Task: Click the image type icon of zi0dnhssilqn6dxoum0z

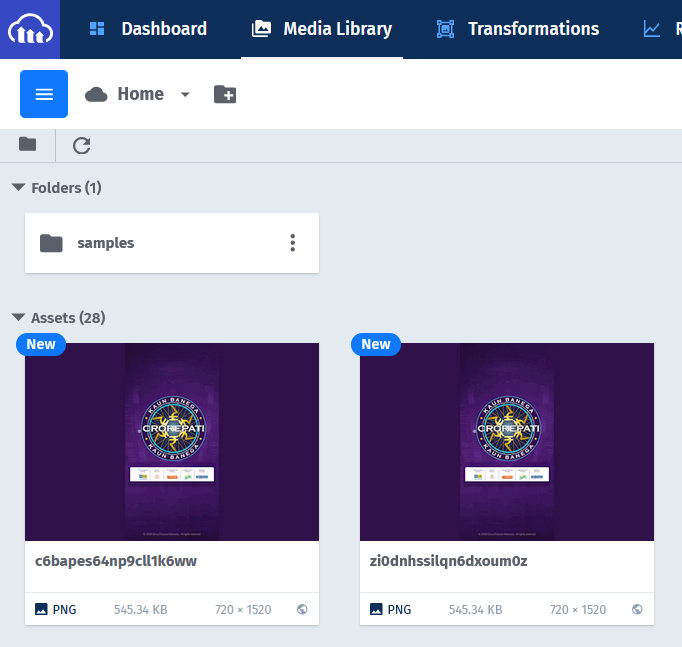Action: 376,609
